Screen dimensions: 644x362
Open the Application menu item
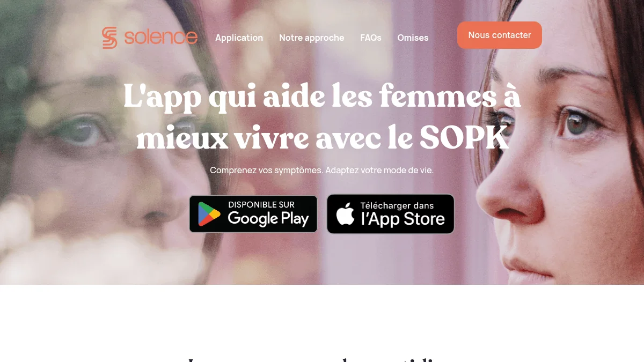[239, 38]
